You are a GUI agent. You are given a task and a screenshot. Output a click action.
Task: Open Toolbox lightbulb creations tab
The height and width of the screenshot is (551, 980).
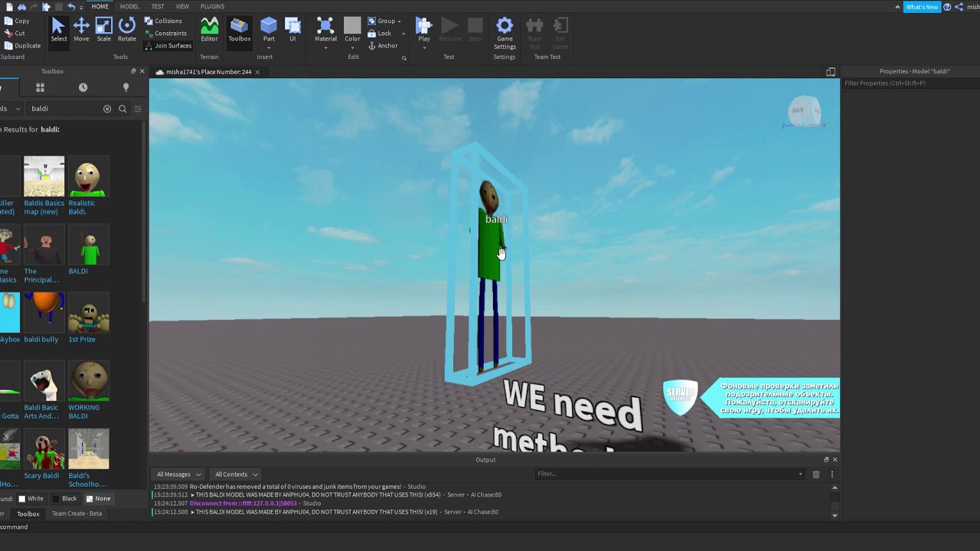126,87
